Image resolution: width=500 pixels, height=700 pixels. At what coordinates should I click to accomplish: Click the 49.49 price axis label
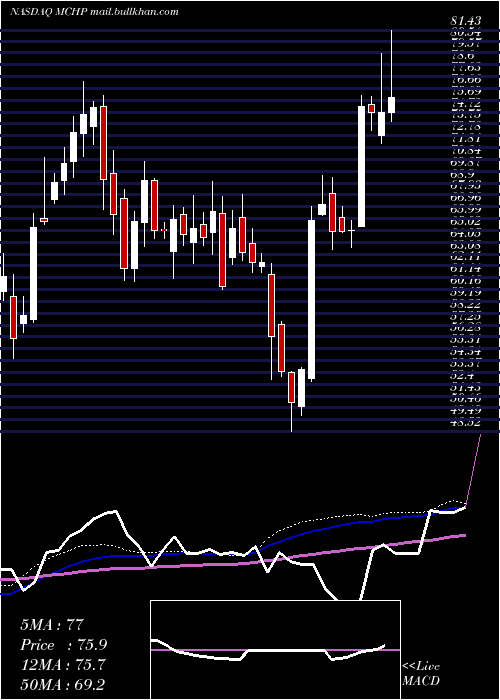(x=466, y=411)
